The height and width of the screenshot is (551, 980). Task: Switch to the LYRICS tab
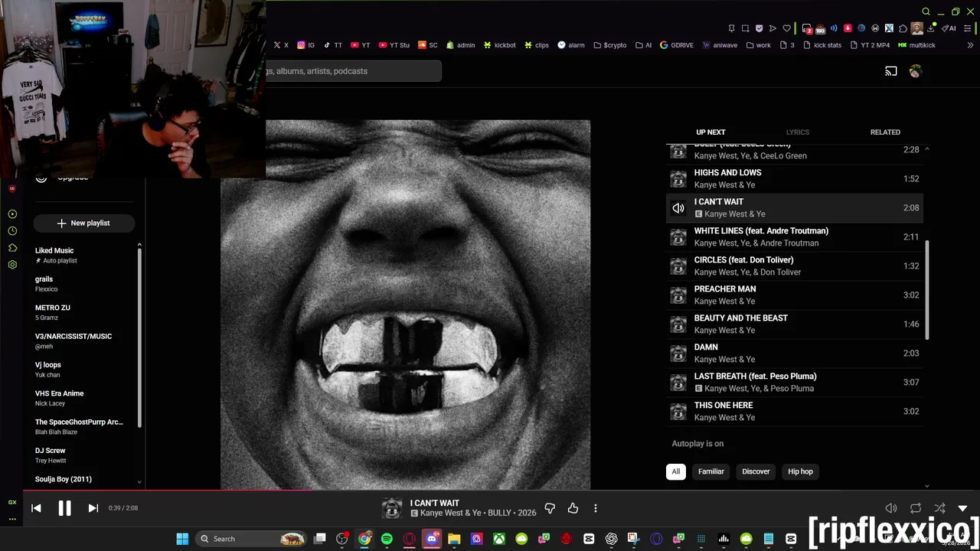click(x=797, y=132)
